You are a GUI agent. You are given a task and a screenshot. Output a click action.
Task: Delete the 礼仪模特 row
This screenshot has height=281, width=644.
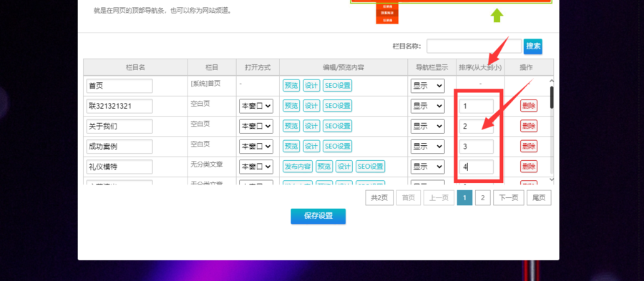tap(529, 167)
